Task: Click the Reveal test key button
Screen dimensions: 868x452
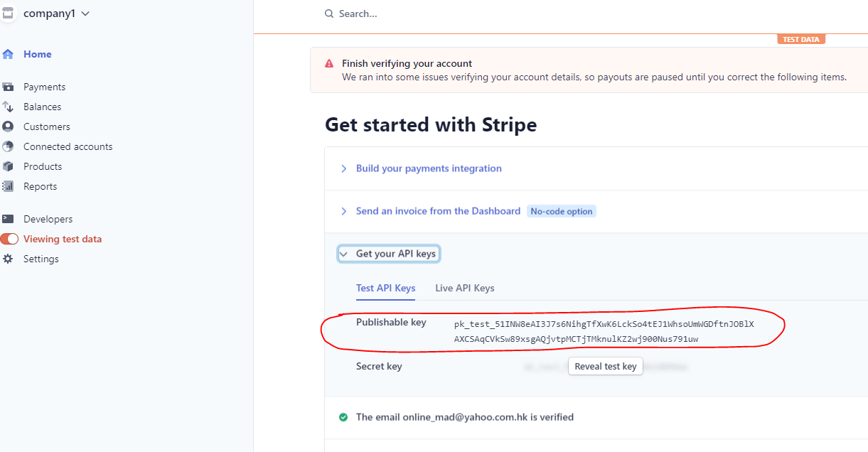Action: [x=606, y=367]
